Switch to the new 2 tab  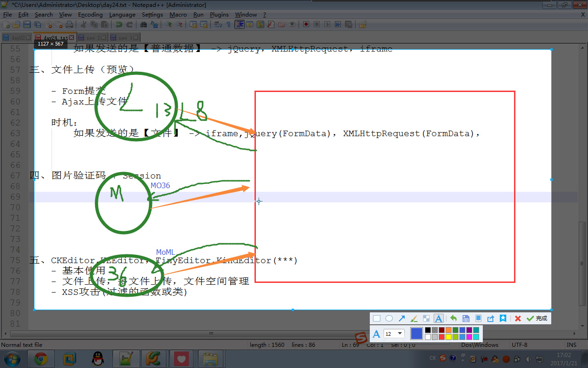(x=92, y=37)
